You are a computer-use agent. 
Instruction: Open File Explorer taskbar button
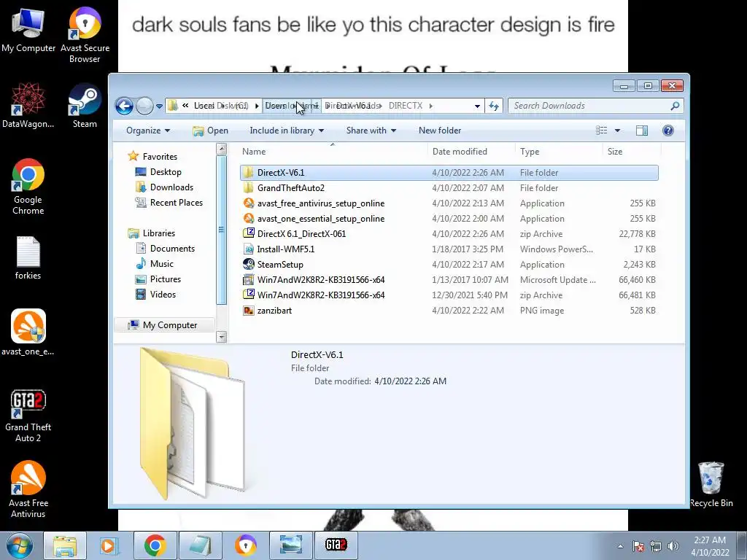(65, 545)
